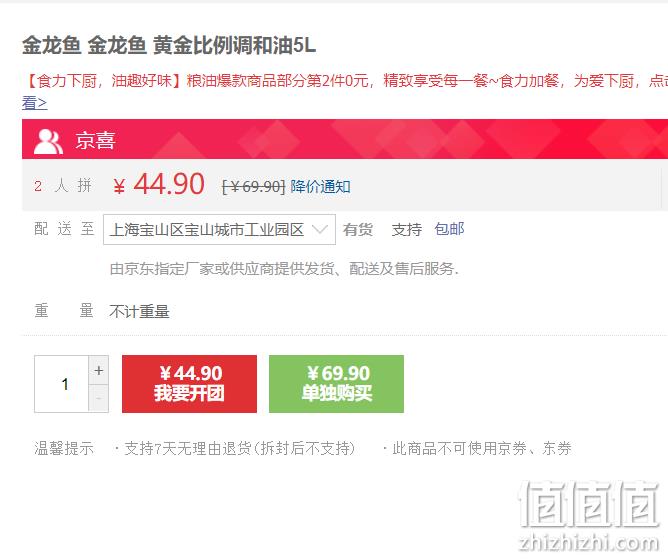Click the 京喜 group-buy people icon
The width and height of the screenshot is (668, 560).
[48, 141]
